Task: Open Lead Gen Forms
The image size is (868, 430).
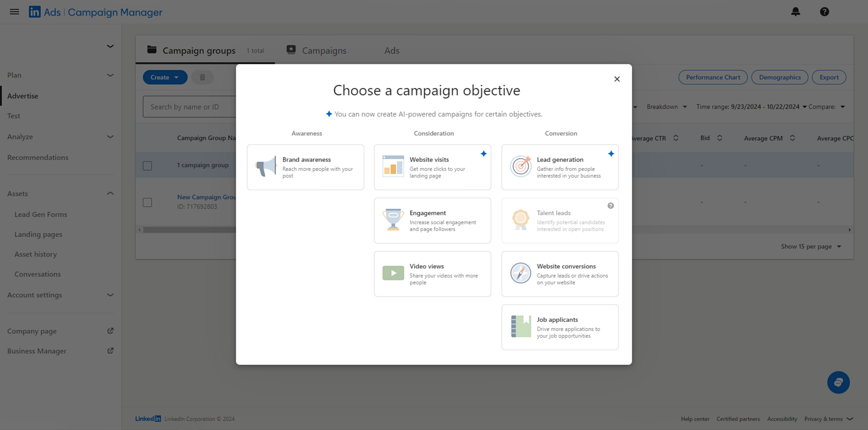Action: coord(41,214)
